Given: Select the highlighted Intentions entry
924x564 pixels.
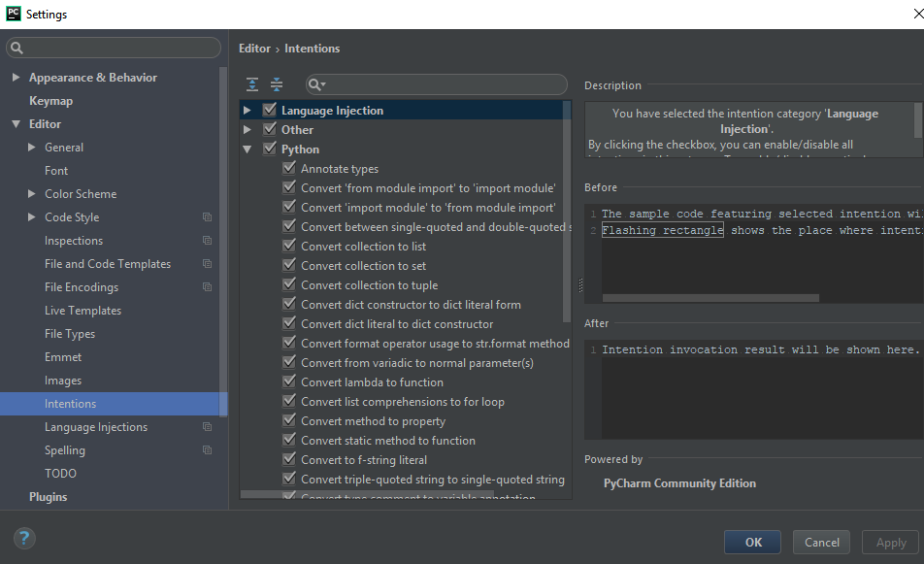Looking at the screenshot, I should point(110,404).
